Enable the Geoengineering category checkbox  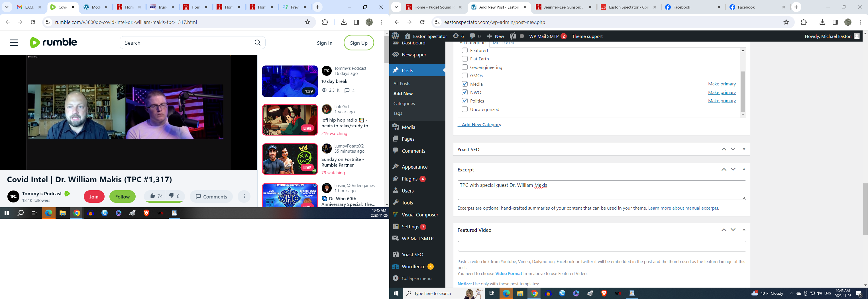coord(465,67)
